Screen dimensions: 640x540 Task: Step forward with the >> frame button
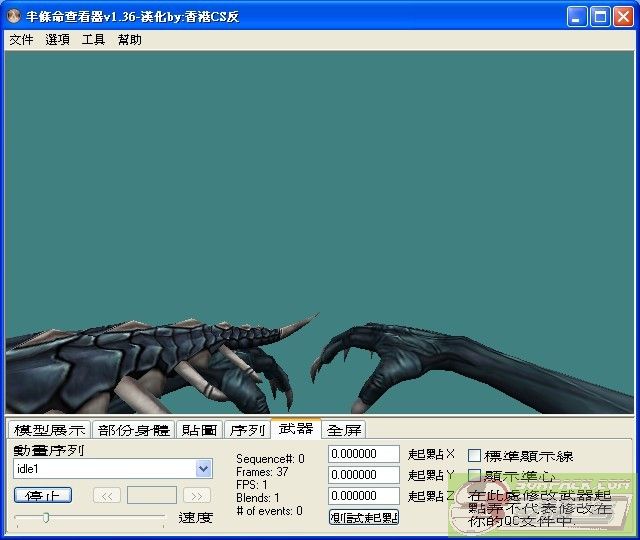tap(197, 495)
